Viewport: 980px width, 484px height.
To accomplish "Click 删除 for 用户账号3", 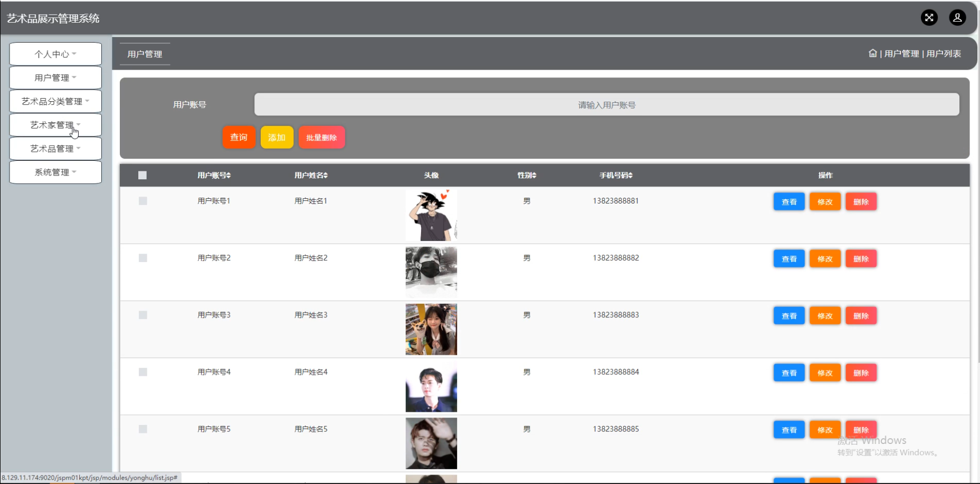I will point(861,315).
